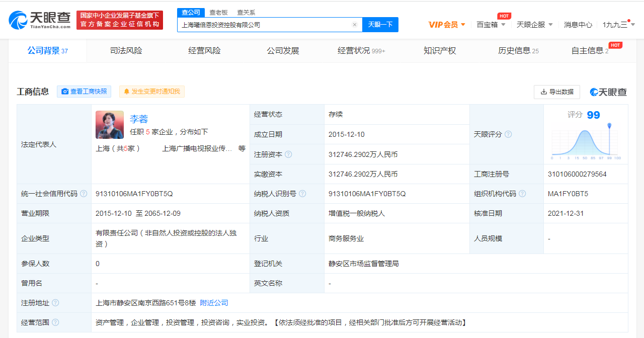Click the help icon beside 注册地址
The image size is (644, 338).
pos(55,303)
